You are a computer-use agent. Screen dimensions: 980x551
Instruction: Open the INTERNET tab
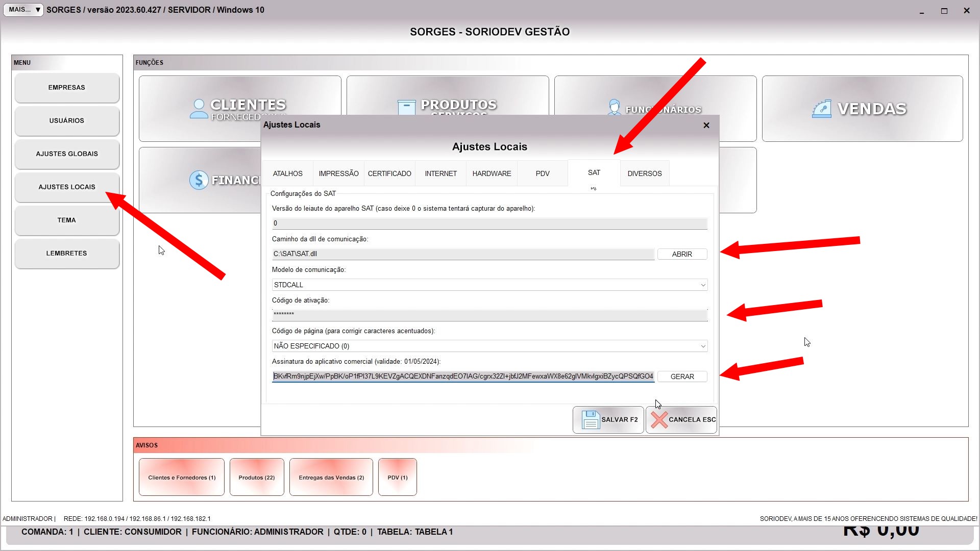441,173
